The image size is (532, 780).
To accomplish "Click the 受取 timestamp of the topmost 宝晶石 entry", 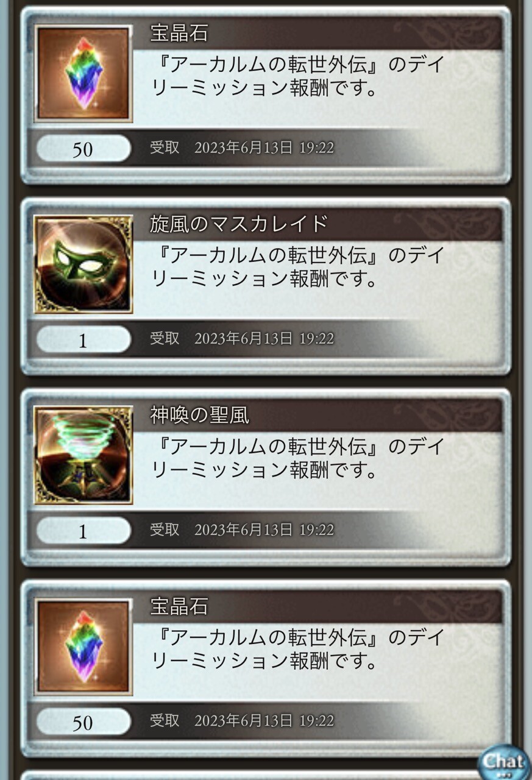I will [x=242, y=147].
